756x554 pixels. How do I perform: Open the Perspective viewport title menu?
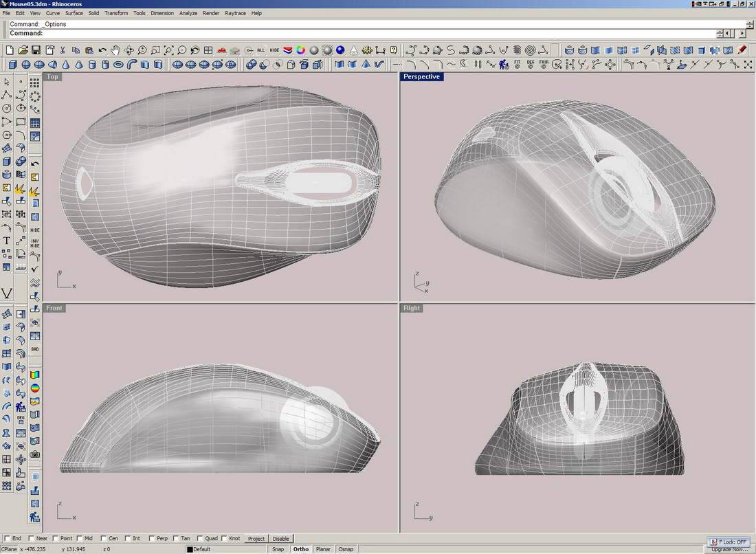click(x=421, y=77)
